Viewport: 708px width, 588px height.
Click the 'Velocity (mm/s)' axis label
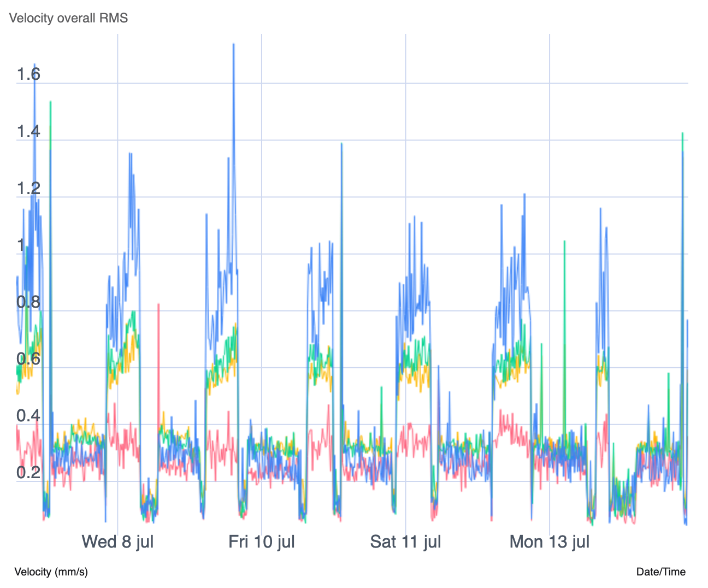coord(51,572)
